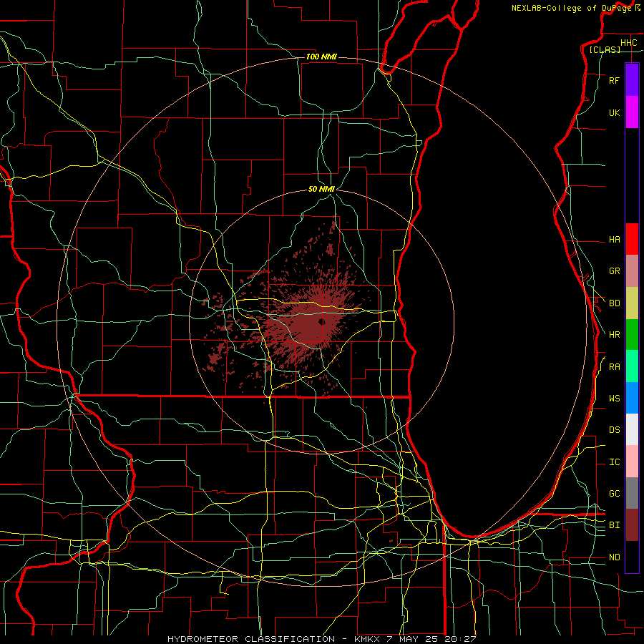Click the brown BI legend swatch
This screenshot has height=644, width=644.
(x=632, y=525)
